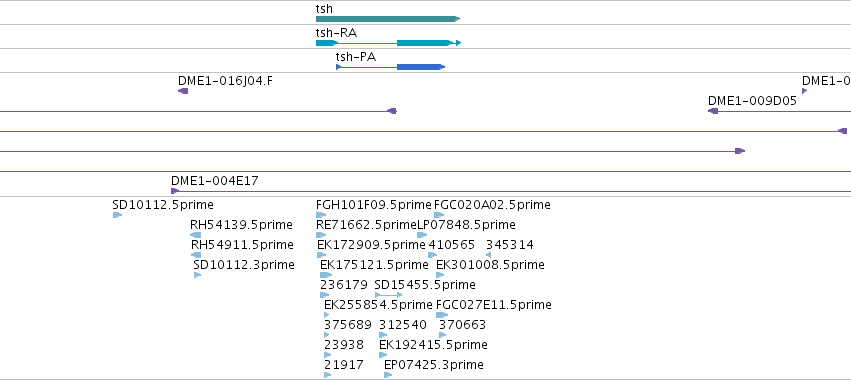This screenshot has height=380, width=851.
Task: Click the RH54139.5prime EST arrow
Action: pos(195,235)
